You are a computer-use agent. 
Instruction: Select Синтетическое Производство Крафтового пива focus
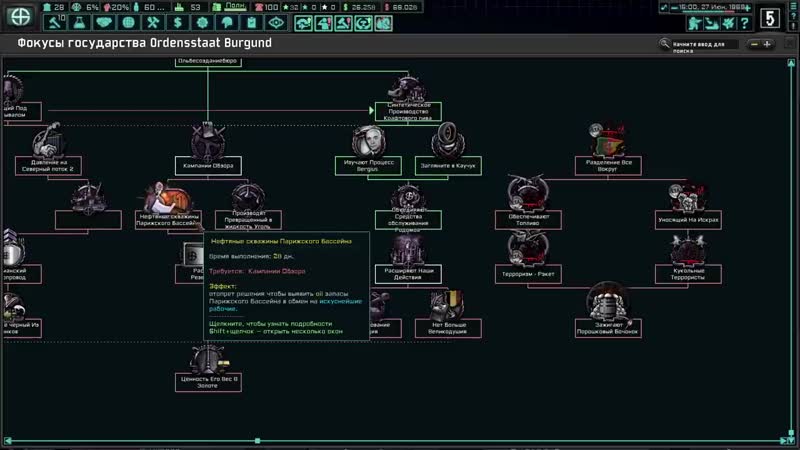(x=408, y=90)
